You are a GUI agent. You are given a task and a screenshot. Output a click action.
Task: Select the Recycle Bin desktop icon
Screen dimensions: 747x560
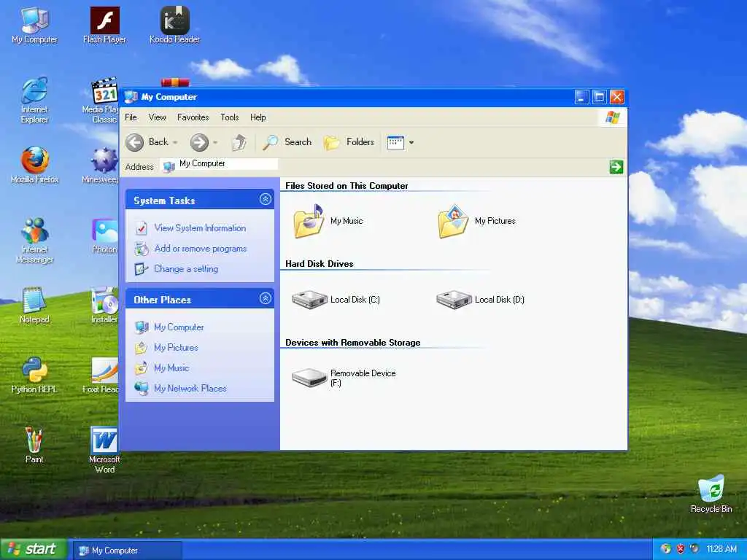click(711, 494)
